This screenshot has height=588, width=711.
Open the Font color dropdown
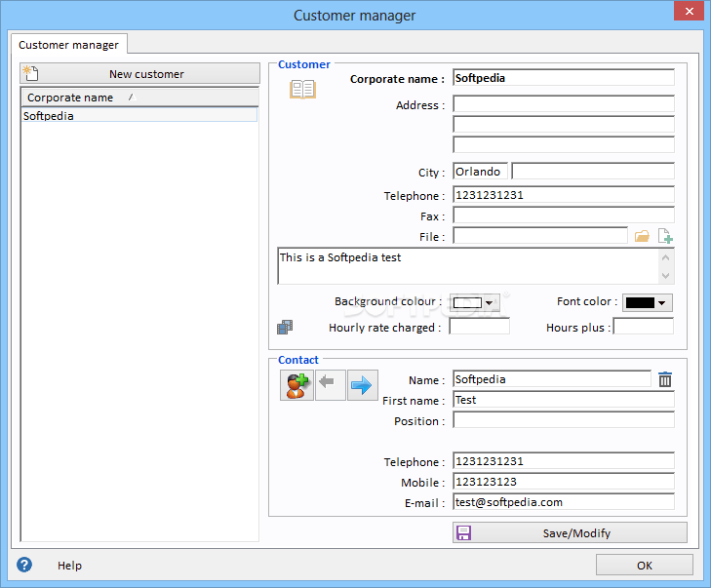coord(647,302)
